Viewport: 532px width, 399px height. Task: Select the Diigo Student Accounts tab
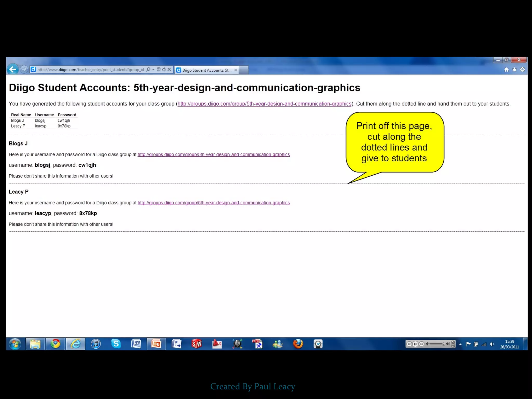pos(207,70)
